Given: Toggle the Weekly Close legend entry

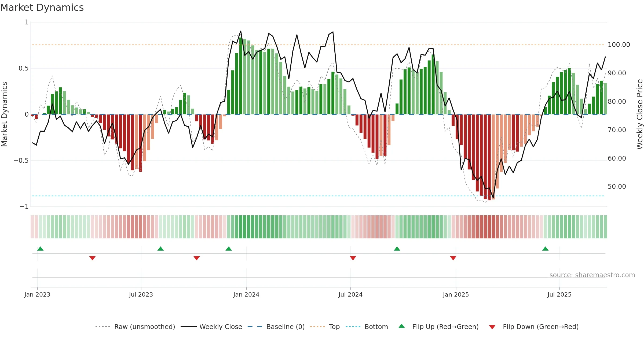Looking at the screenshot, I should [211, 327].
